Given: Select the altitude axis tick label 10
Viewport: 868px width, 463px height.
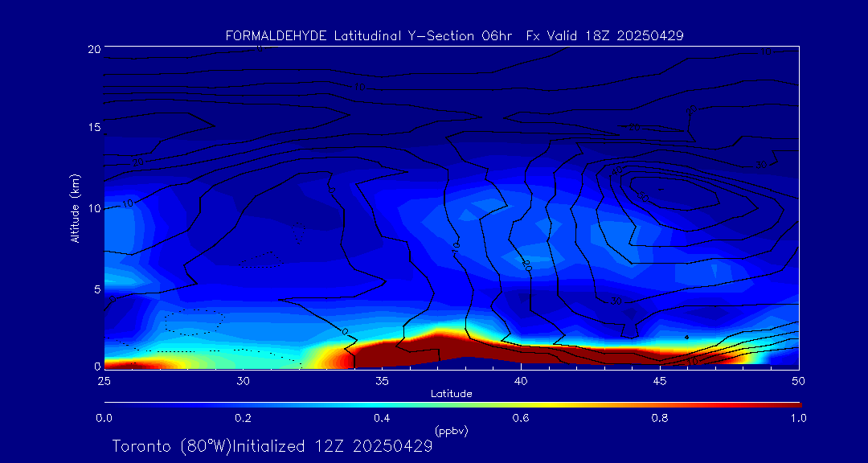Looking at the screenshot, I should coord(93,208).
